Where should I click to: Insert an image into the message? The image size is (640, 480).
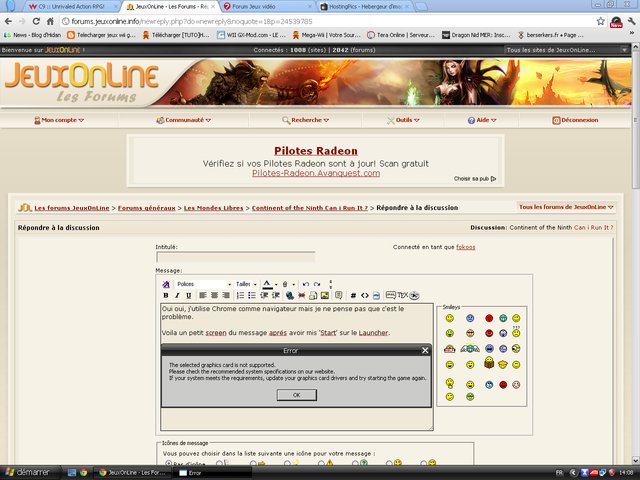[325, 295]
